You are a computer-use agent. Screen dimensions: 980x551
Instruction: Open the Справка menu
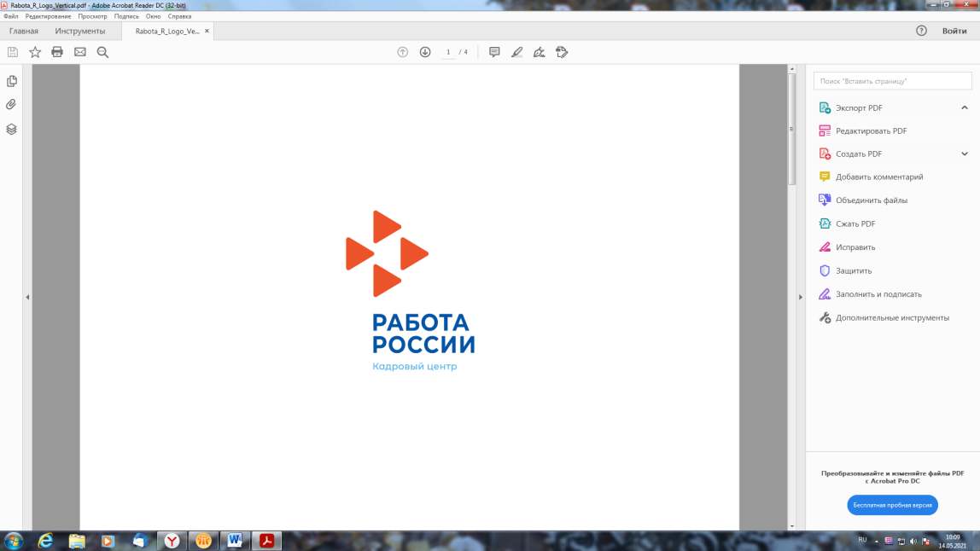tap(179, 16)
